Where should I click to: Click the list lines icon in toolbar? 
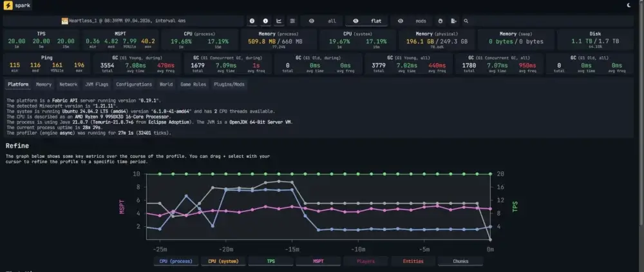[x=292, y=21]
